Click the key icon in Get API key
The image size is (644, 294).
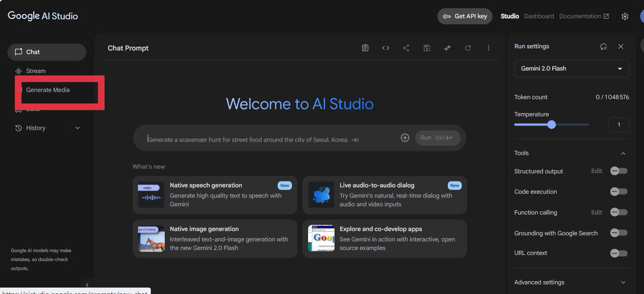(x=447, y=16)
